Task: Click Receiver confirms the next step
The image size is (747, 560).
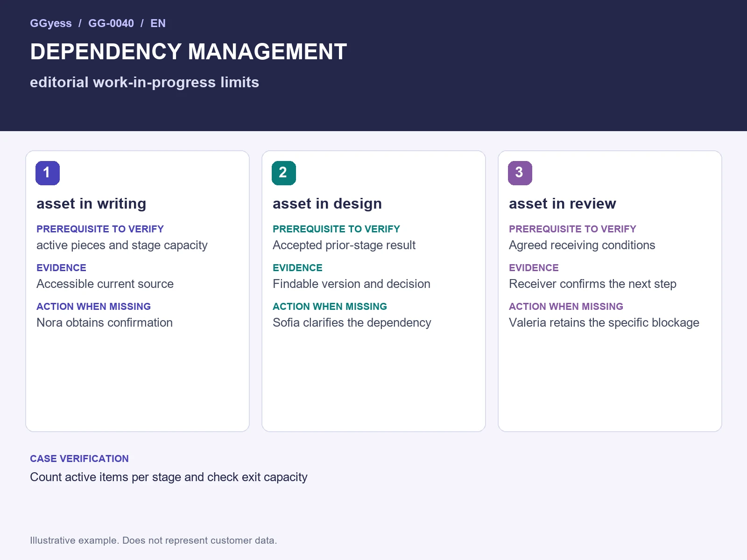Action: [592, 284]
